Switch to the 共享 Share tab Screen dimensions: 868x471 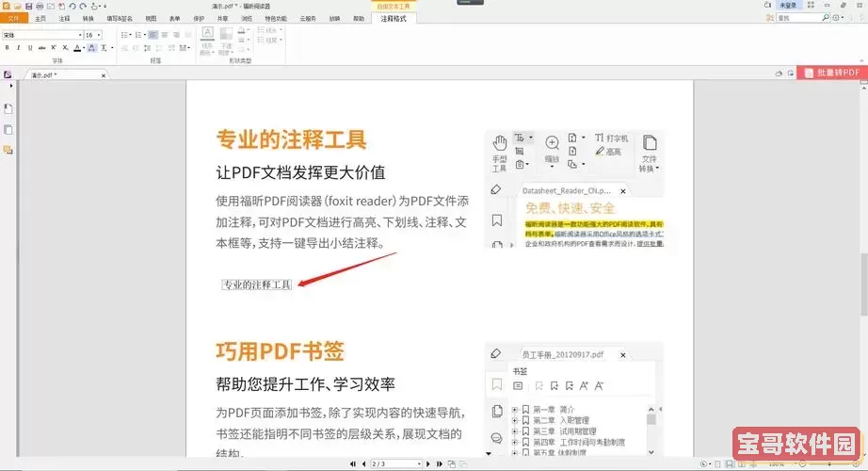coord(222,18)
